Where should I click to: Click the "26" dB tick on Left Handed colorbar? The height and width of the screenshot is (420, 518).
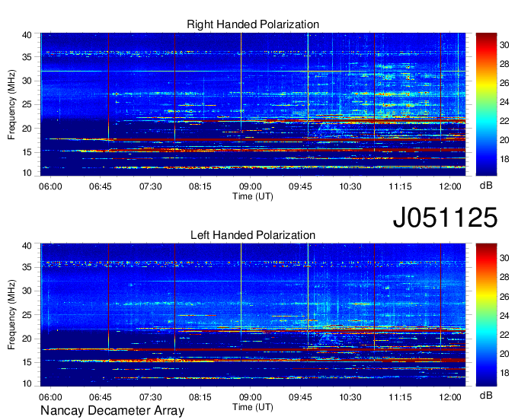(504, 297)
